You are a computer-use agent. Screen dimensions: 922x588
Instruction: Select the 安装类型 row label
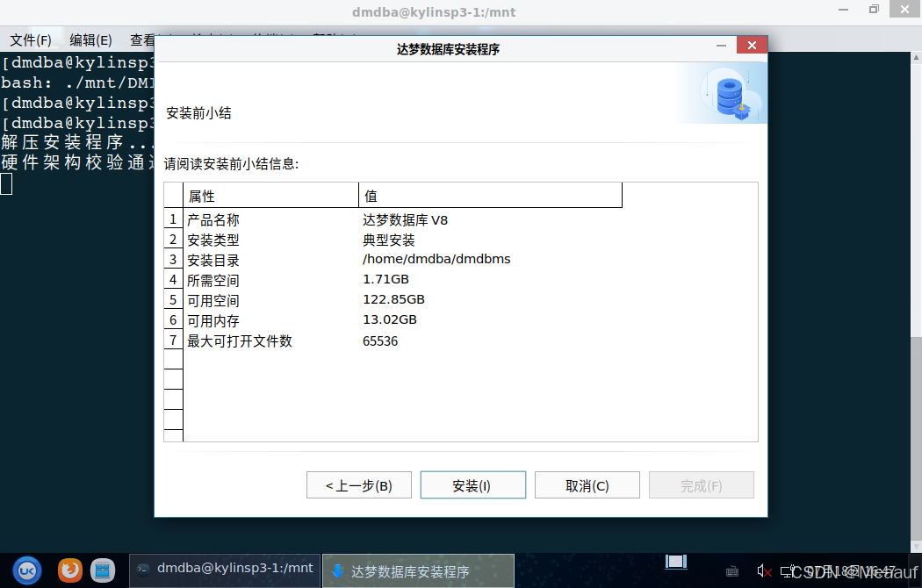pos(212,240)
